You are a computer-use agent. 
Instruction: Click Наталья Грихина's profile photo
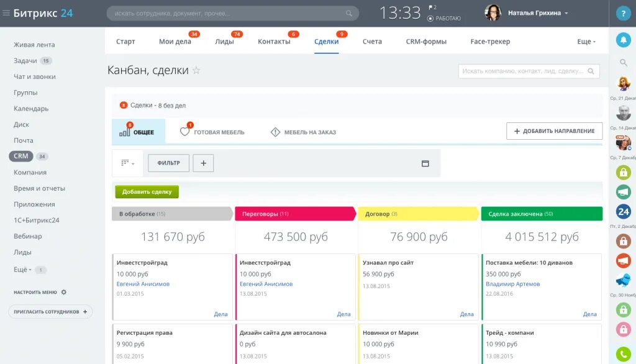click(x=493, y=13)
